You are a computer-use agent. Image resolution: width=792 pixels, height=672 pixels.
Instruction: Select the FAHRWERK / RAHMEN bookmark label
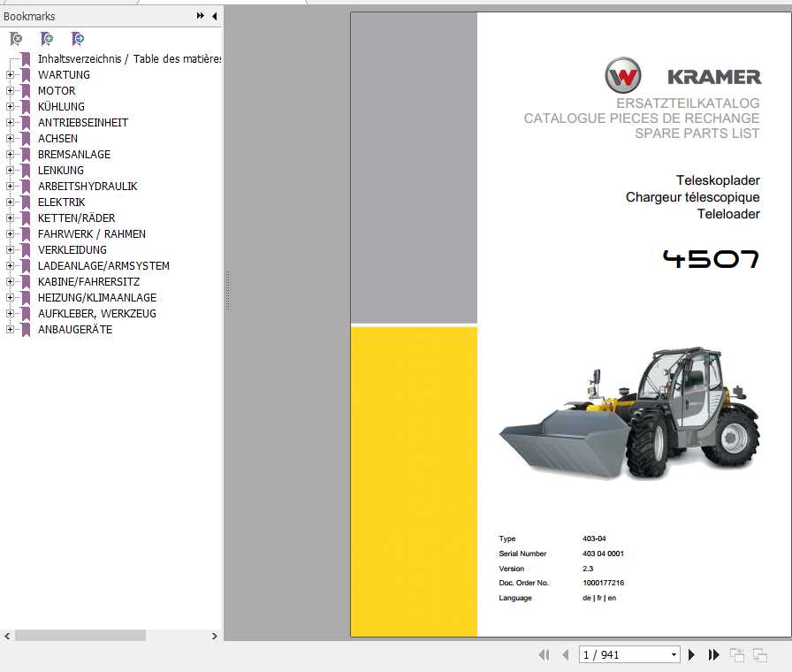tap(91, 234)
